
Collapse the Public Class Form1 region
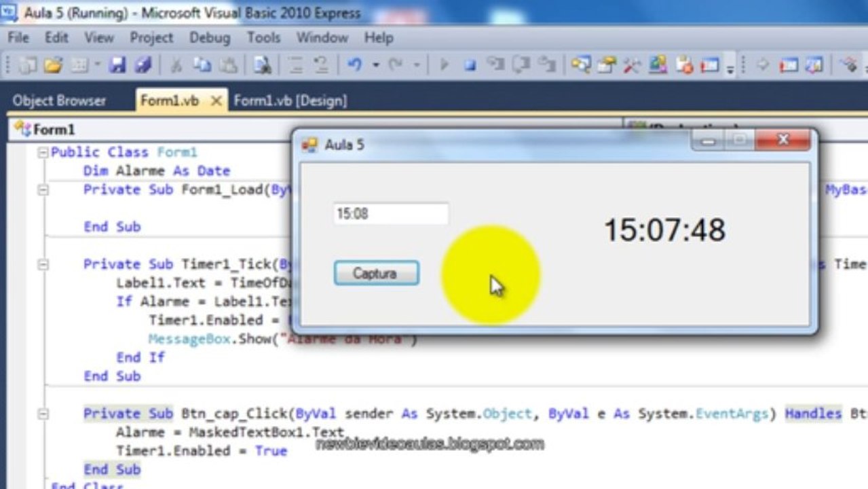[x=43, y=153]
